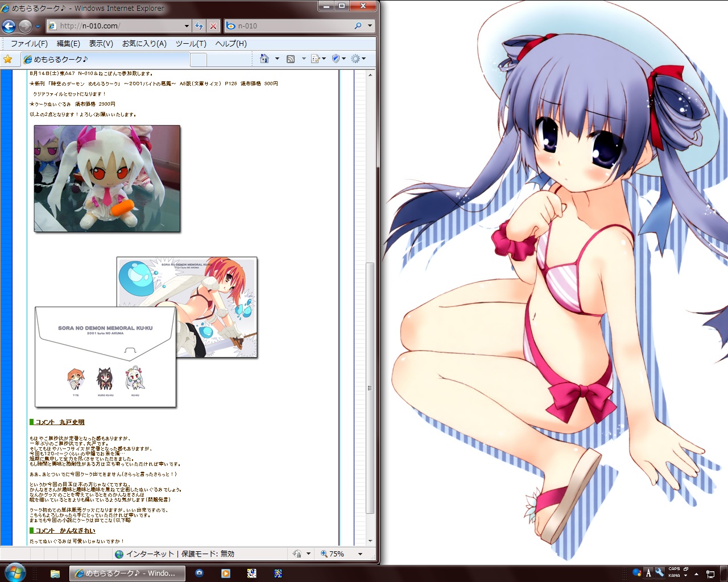The height and width of the screenshot is (582, 728).
Task: Open the orange media player taskbar icon
Action: [226, 573]
